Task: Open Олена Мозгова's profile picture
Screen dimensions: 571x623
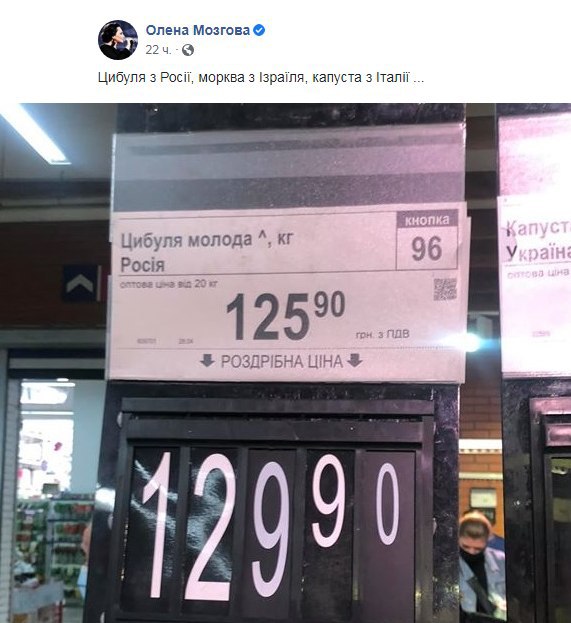Action: pyautogui.click(x=118, y=40)
